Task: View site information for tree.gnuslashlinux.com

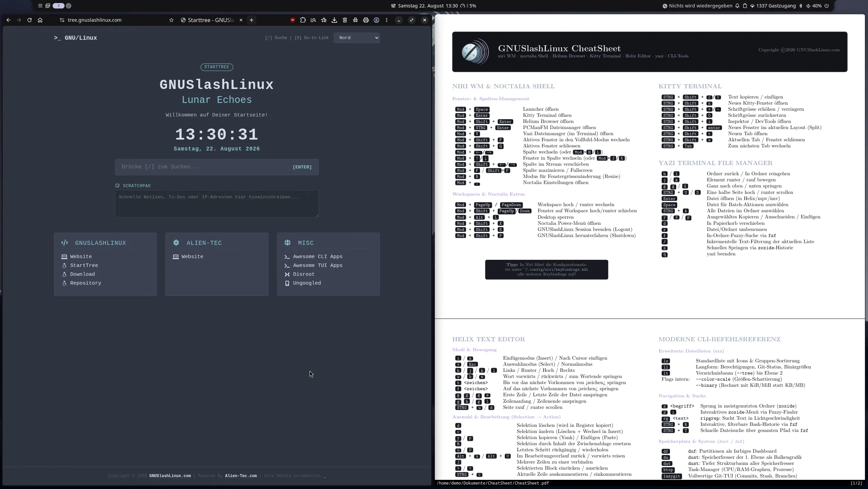Action: click(x=62, y=20)
